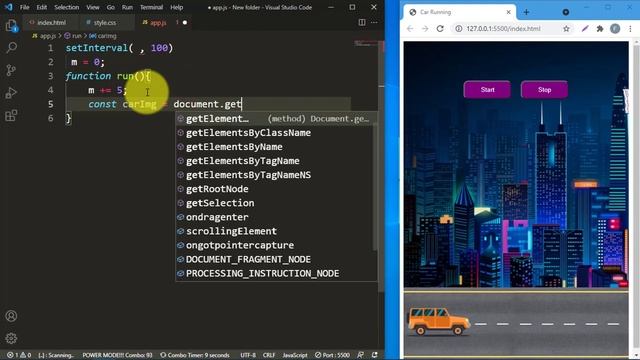The width and height of the screenshot is (640, 360).
Task: Close the Car Running browser tab
Action: pyautogui.click(x=509, y=12)
